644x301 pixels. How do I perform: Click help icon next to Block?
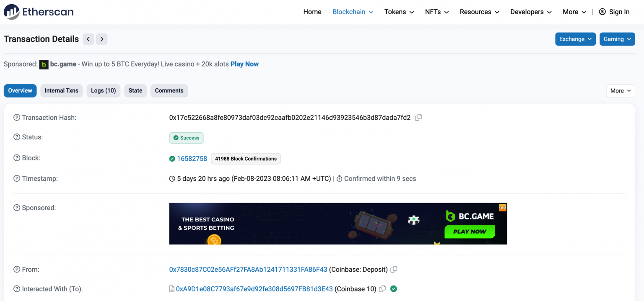(17, 158)
